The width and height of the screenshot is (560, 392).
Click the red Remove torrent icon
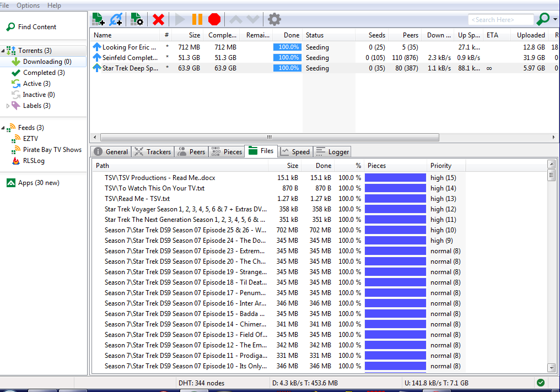[158, 20]
